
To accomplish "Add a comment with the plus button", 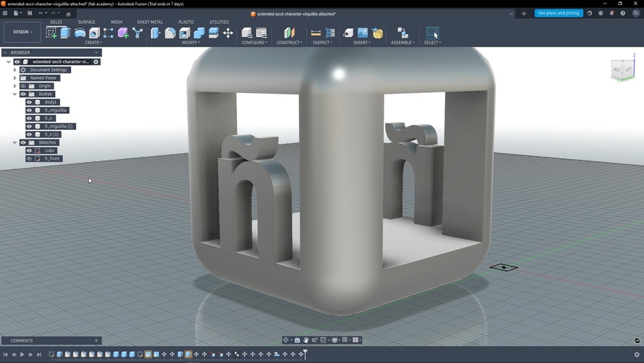I will pyautogui.click(x=96, y=340).
